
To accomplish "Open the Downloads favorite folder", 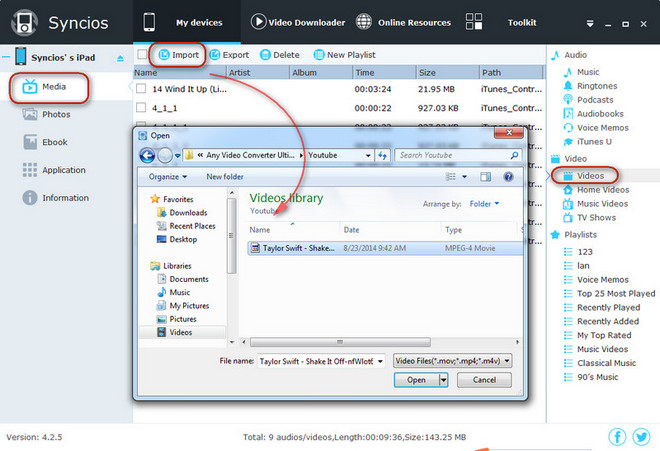I will 182,213.
